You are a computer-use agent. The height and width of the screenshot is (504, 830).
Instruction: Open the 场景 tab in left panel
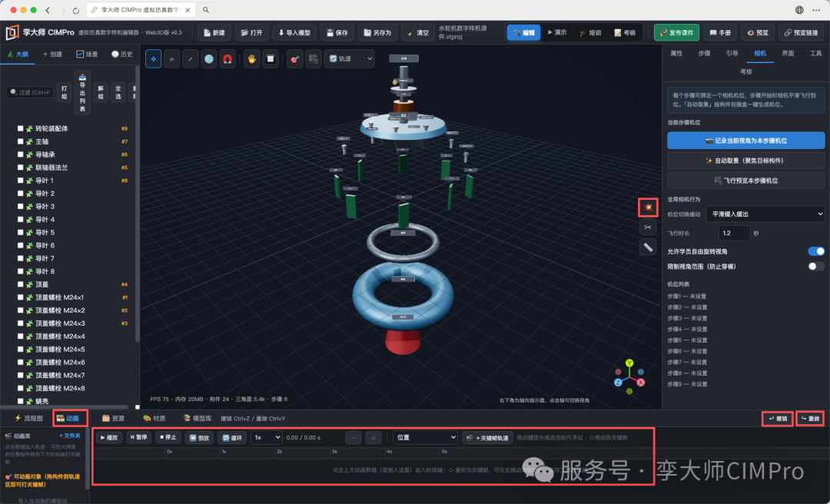(x=88, y=54)
